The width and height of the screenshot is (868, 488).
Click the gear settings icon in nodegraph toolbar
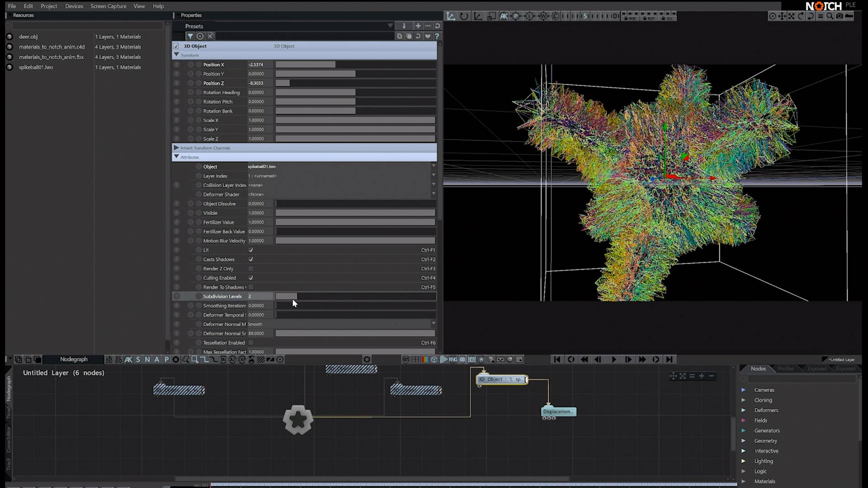point(367,360)
